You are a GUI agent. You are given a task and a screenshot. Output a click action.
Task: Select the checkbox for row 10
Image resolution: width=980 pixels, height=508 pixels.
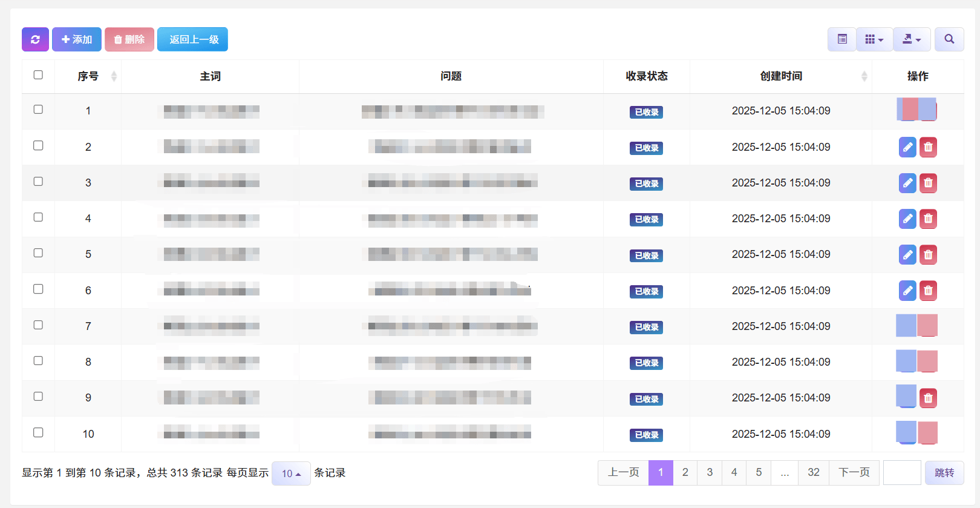pyautogui.click(x=38, y=432)
